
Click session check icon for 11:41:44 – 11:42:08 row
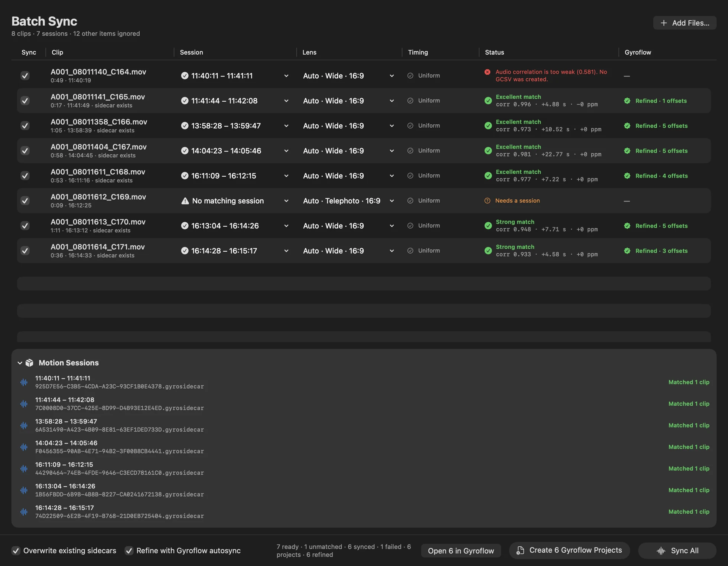tap(185, 101)
